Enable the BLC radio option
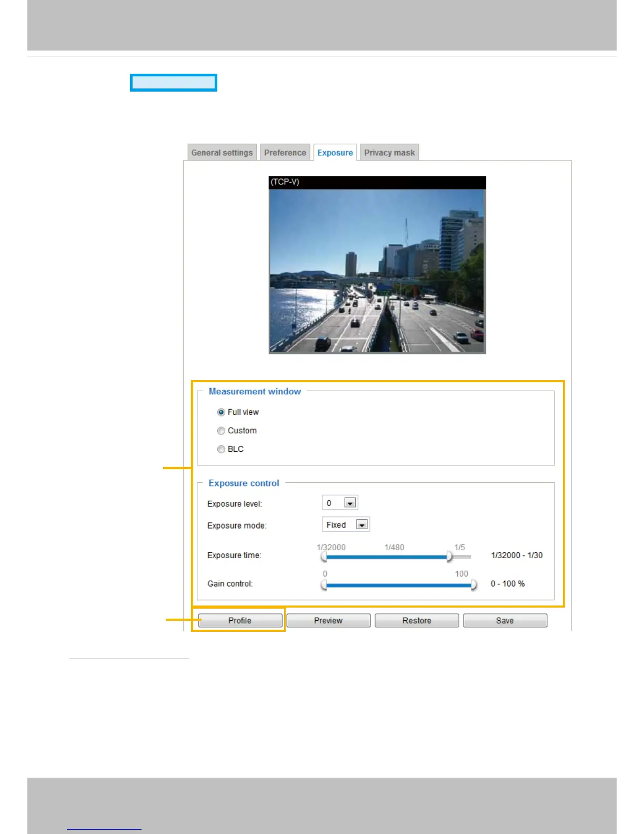Screen dimensions: 644x834 (222, 449)
